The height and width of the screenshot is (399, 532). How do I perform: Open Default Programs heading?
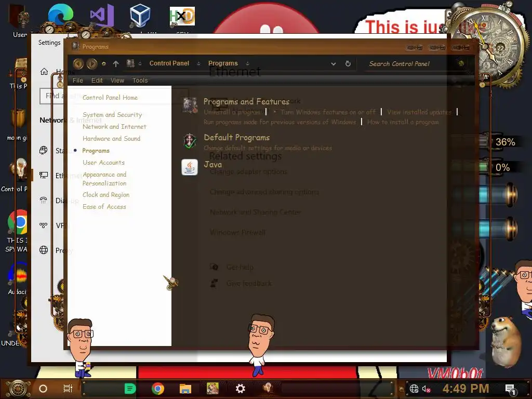[237, 137]
